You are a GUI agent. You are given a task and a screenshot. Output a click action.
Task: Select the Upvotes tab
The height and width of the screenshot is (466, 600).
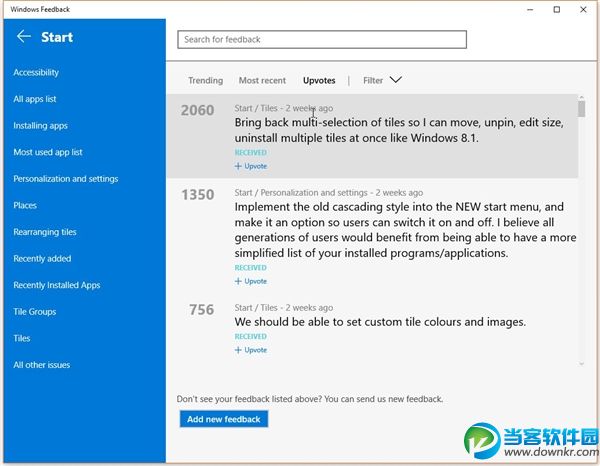(319, 80)
